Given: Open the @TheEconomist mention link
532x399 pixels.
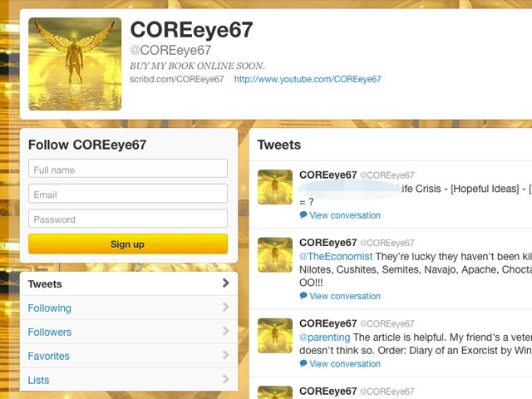Looking at the screenshot, I should tap(336, 257).
